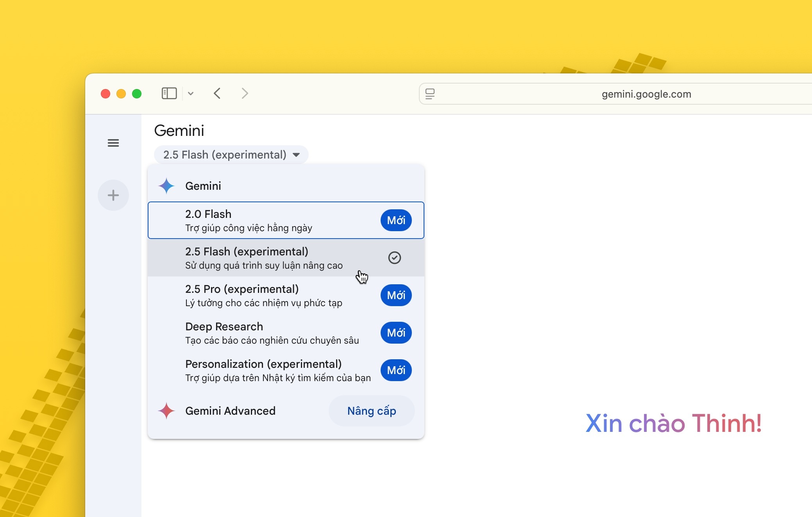The height and width of the screenshot is (517, 812).
Task: Open the hamburger main menu
Action: tap(113, 143)
